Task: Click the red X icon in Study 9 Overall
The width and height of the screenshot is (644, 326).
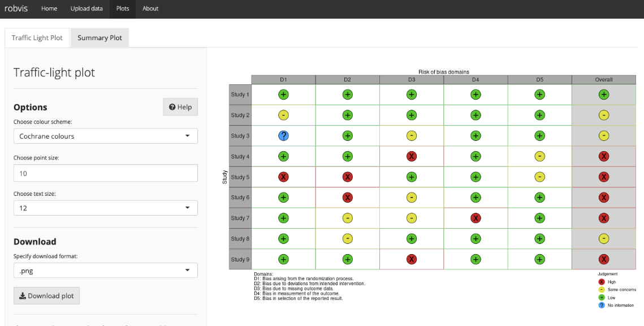Action: (x=604, y=259)
